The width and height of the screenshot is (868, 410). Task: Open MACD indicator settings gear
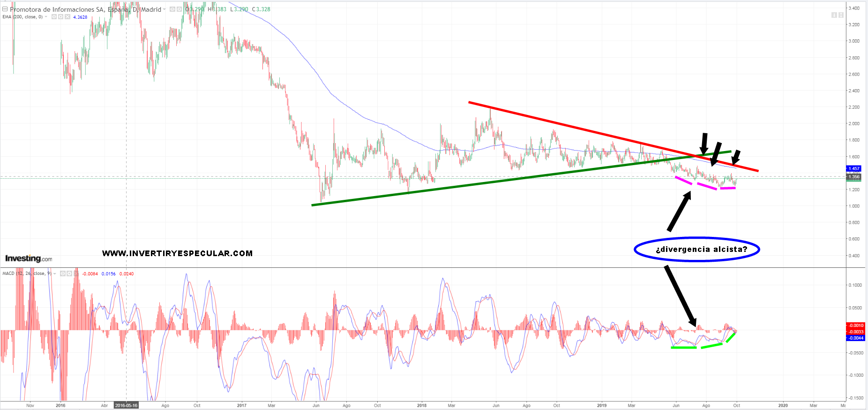69,273
